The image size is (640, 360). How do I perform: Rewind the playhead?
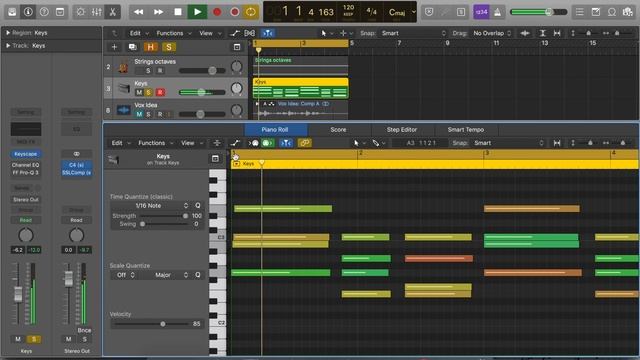pyautogui.click(x=138, y=12)
